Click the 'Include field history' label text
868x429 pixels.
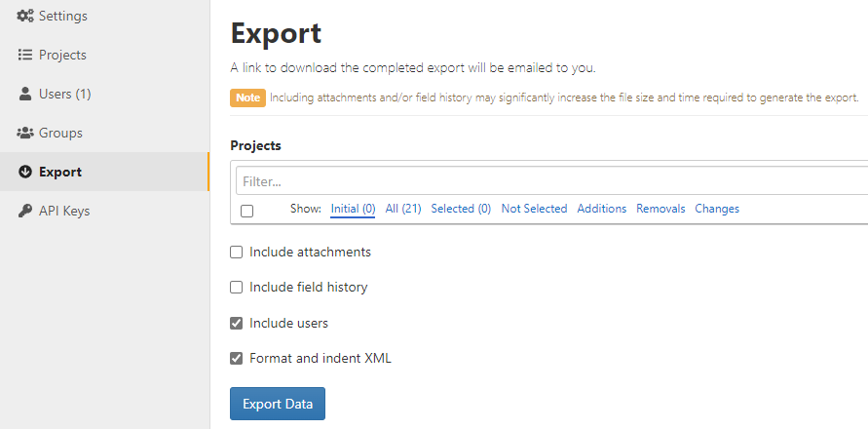click(309, 287)
